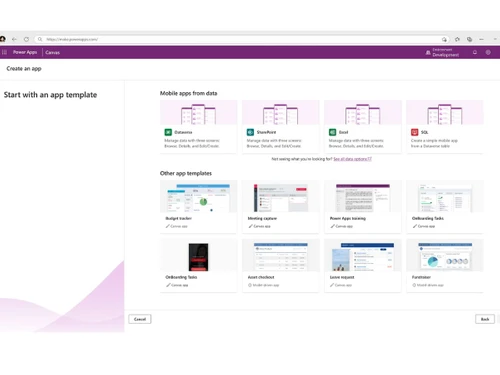This screenshot has height=375, width=500.
Task: Select the Excel mobile app illustration
Action: tap(363, 113)
